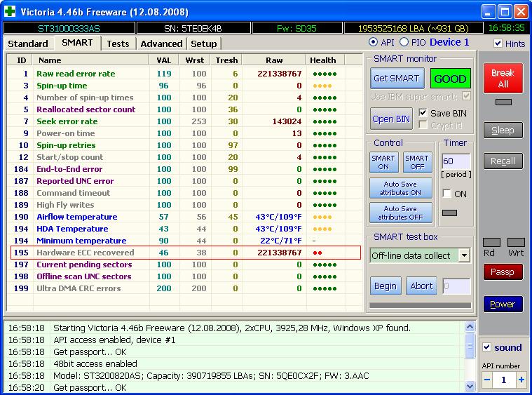Uncheck the Save BIN checkbox
532x395 pixels.
tap(423, 113)
